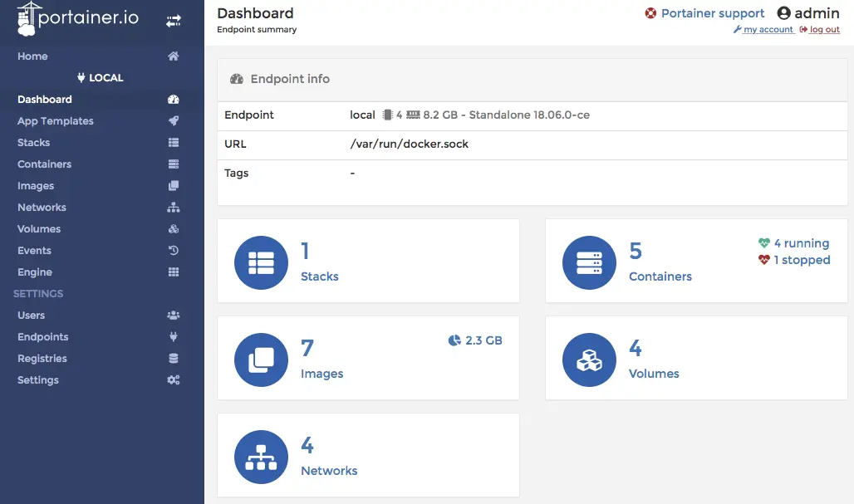Click the round Networks tile icon

[262, 458]
